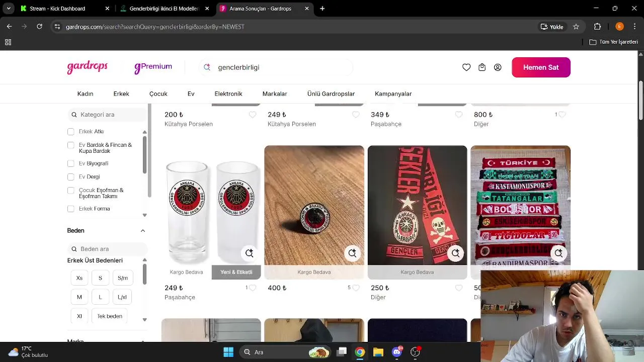Open File Explorer from the taskbar

378,352
